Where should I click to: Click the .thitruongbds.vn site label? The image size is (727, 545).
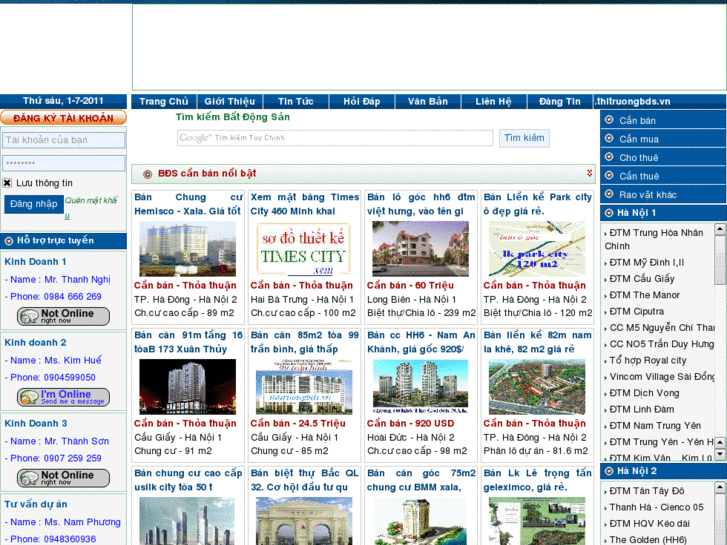[x=633, y=102]
